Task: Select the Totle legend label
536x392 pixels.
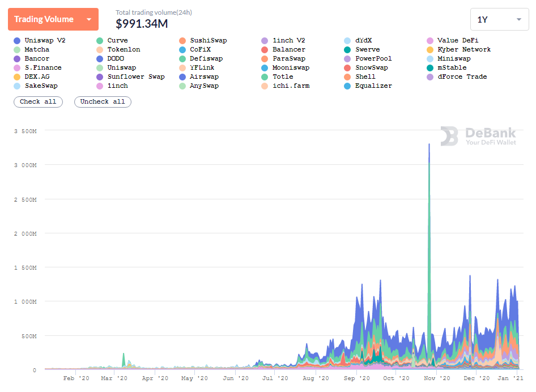Action: click(x=283, y=76)
